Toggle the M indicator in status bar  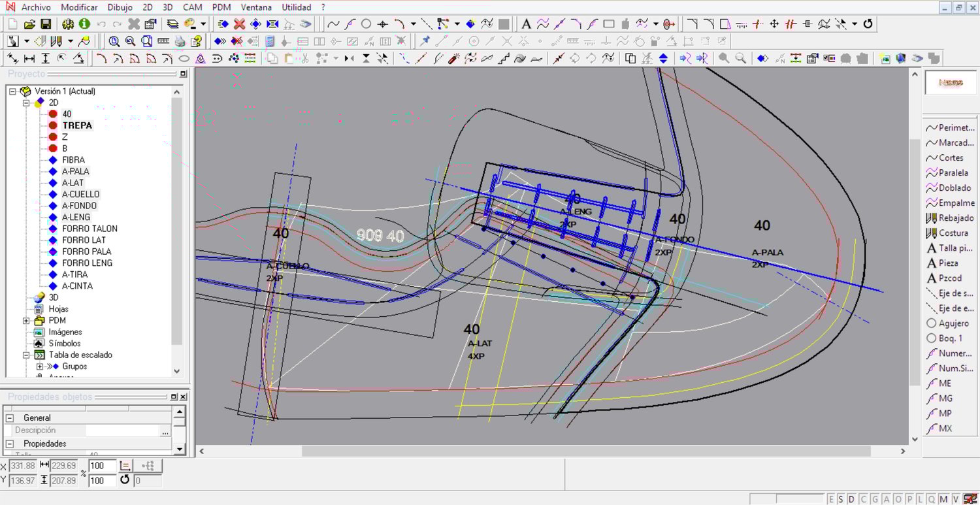click(943, 499)
